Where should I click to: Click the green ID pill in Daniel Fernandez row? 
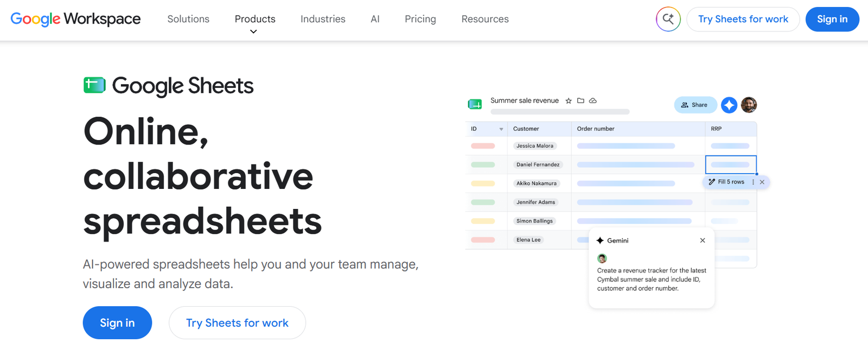click(x=483, y=164)
